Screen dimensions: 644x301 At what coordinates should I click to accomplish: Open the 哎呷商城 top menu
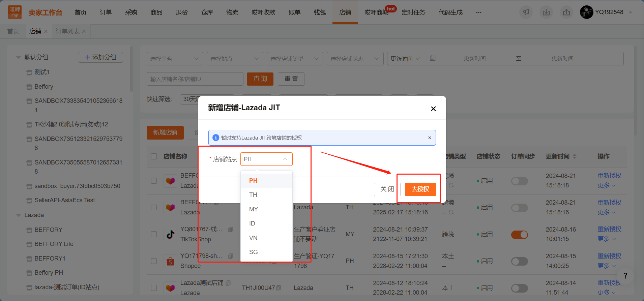(x=376, y=12)
